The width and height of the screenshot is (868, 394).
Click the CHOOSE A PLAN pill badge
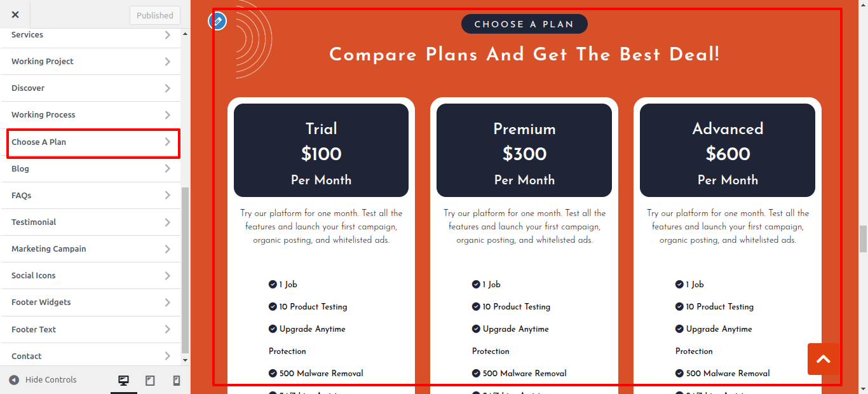(524, 24)
